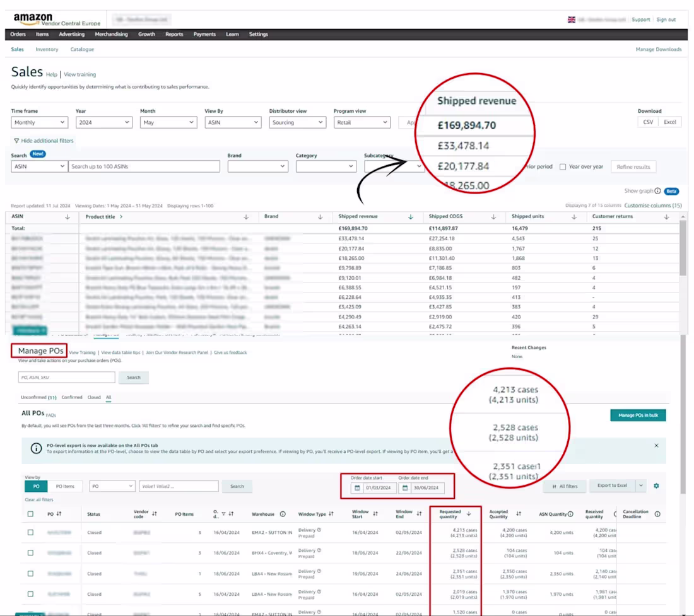The image size is (694, 616).
Task: Open Category filter dropdown
Action: (326, 166)
